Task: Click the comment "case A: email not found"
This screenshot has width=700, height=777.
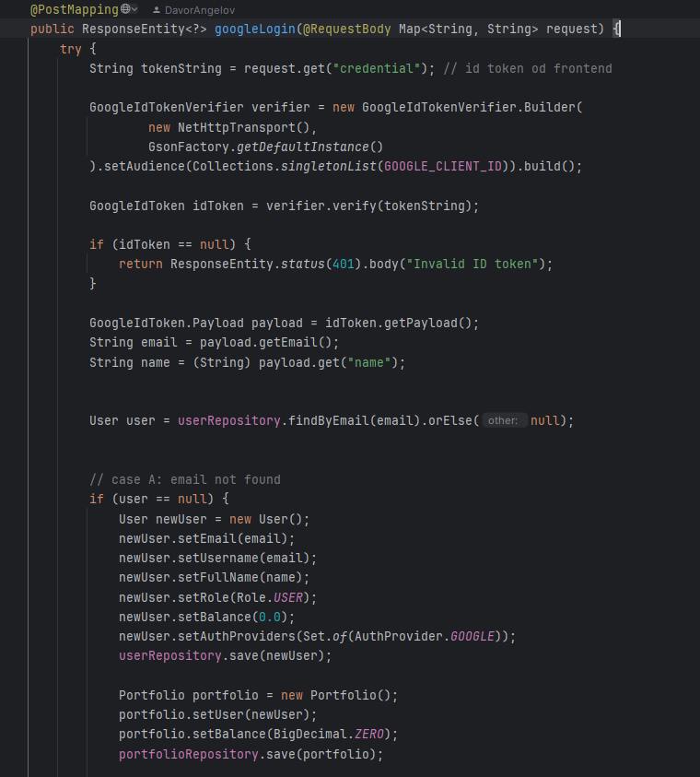Action: click(184, 479)
